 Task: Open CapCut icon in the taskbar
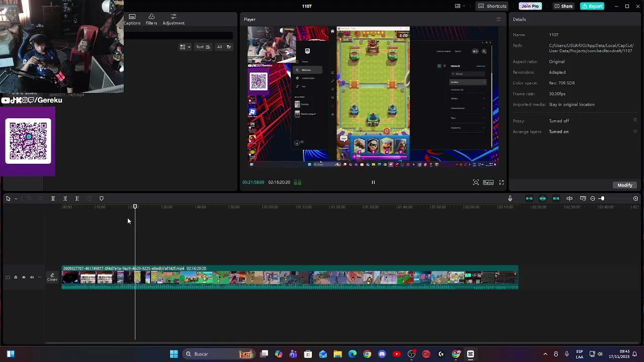click(470, 354)
